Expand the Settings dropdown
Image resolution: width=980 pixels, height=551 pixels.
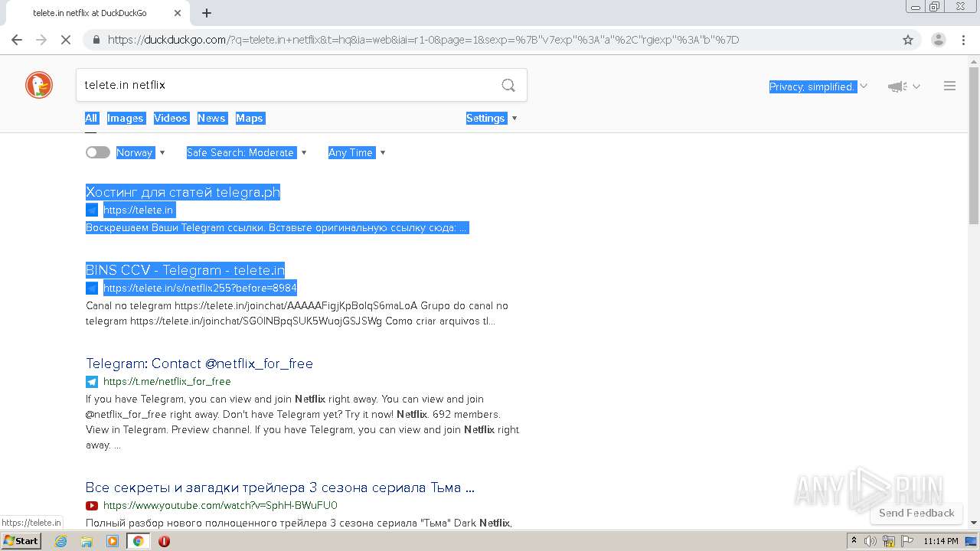[x=492, y=118]
